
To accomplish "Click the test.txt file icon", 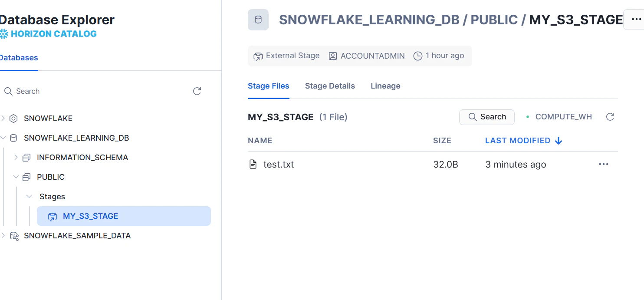I will 253,165.
